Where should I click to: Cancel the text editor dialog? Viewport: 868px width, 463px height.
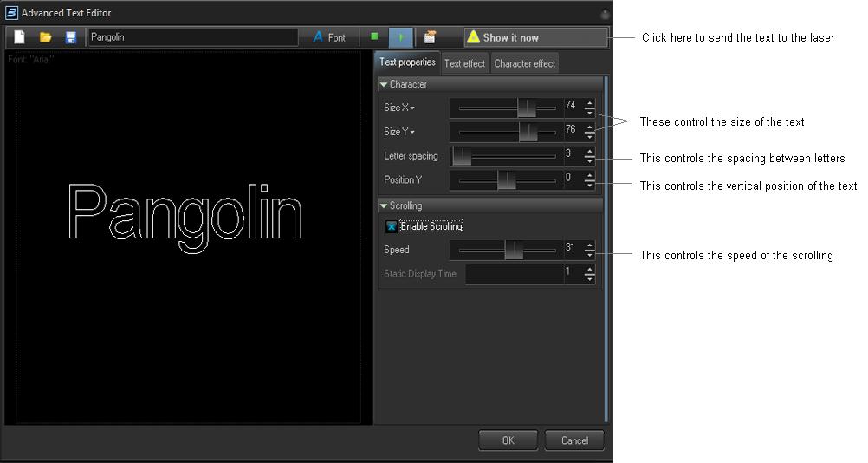pyautogui.click(x=574, y=440)
